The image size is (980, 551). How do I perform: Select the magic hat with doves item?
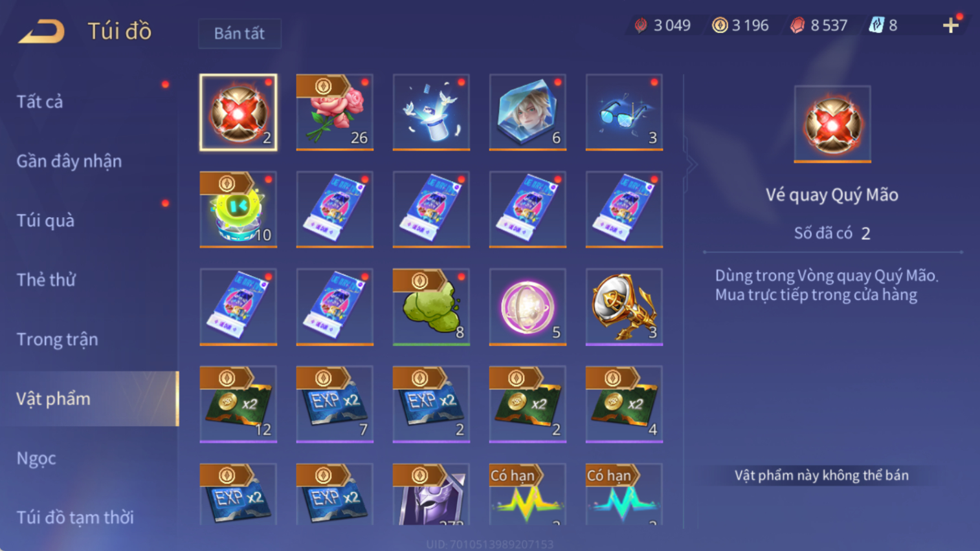[431, 113]
